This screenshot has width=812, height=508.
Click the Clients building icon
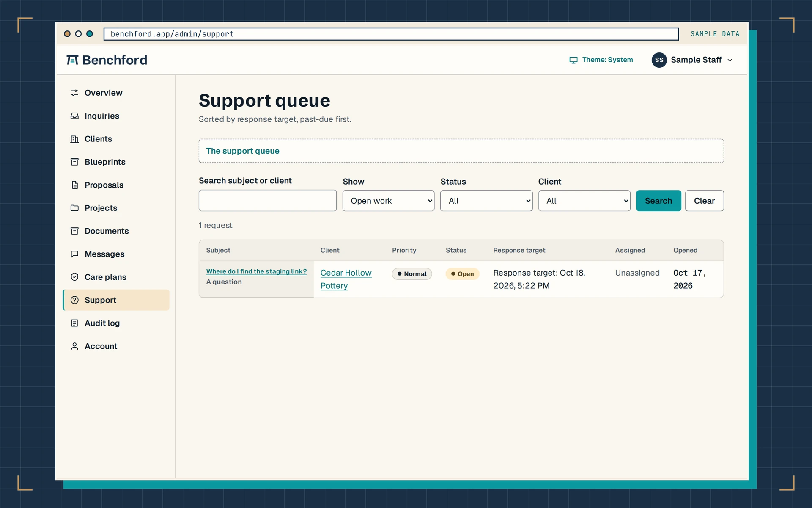tap(74, 139)
